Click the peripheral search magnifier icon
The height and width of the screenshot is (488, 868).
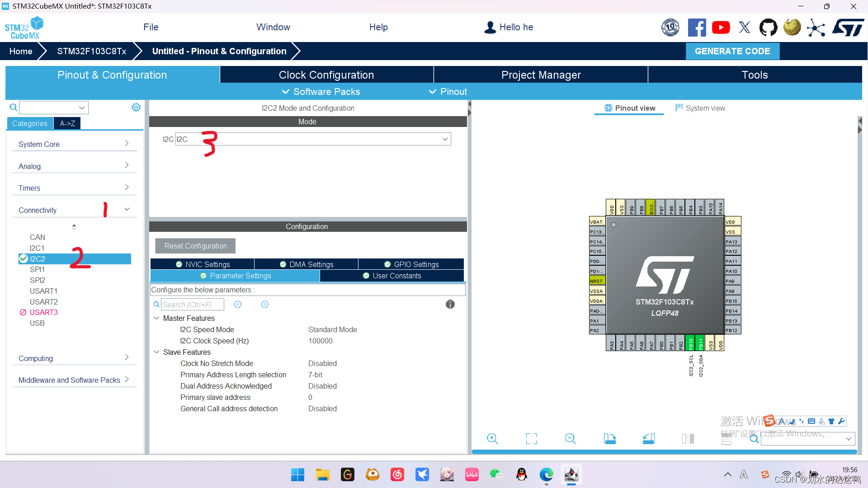tap(14, 107)
